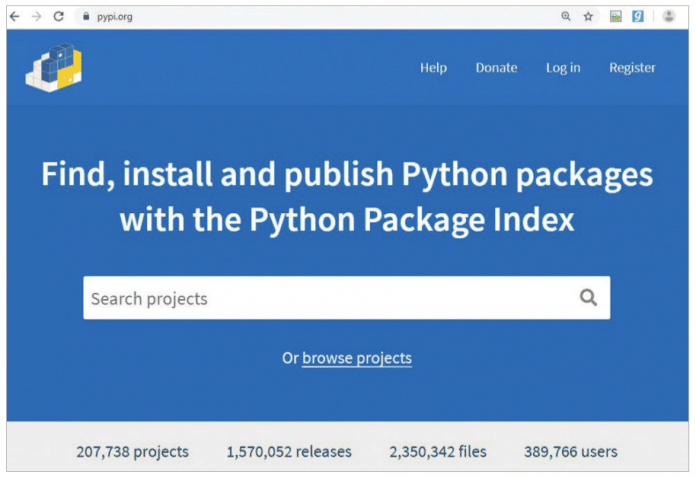Follow the browse projects link
696x478 pixels.
point(357,358)
